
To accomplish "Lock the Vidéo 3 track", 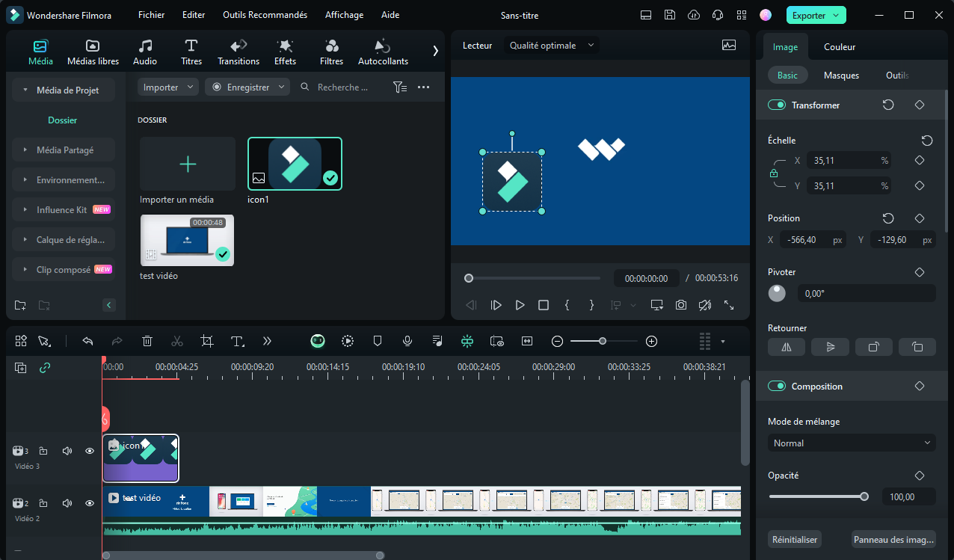I will 43,451.
